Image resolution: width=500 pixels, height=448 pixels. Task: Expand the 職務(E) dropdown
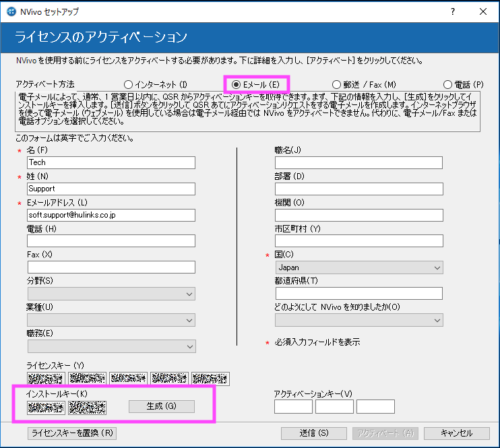coord(112,346)
